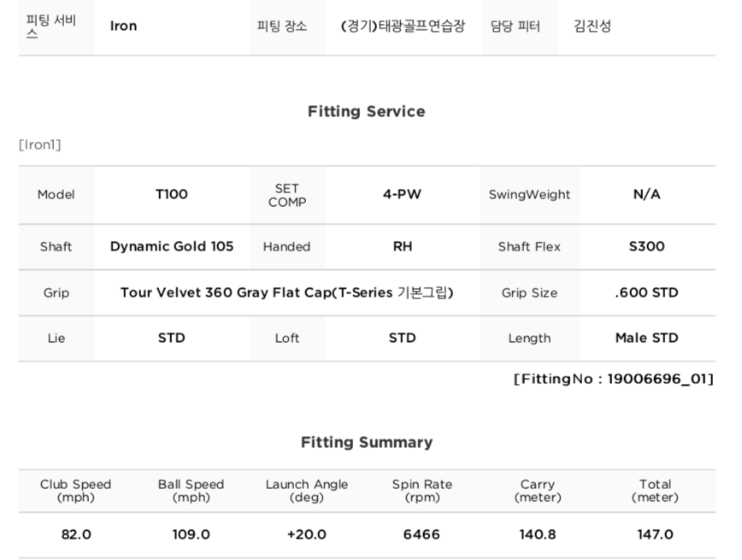Click the Launch Angle value +20.0

307,535
